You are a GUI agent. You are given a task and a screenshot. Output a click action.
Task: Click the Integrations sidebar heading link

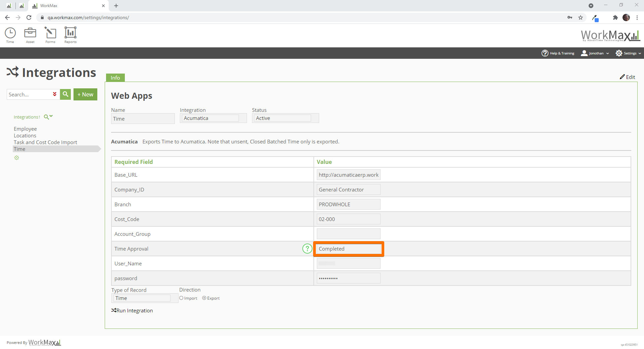click(27, 117)
